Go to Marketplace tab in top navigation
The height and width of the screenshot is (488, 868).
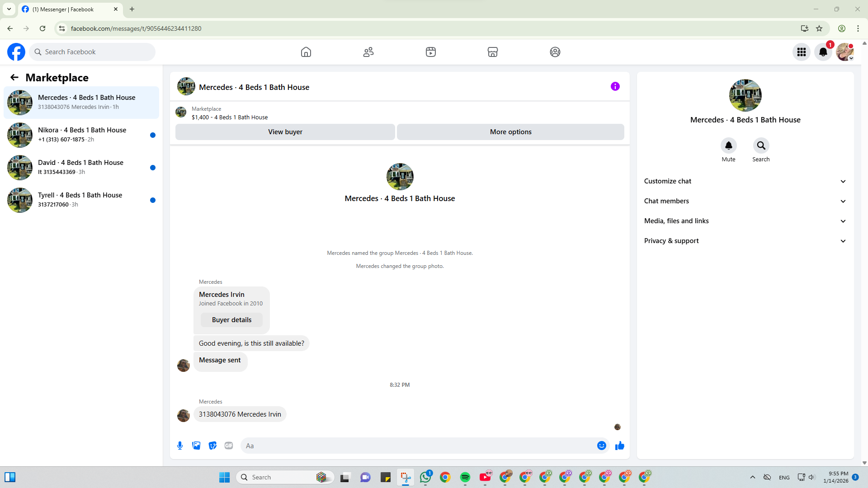492,52
